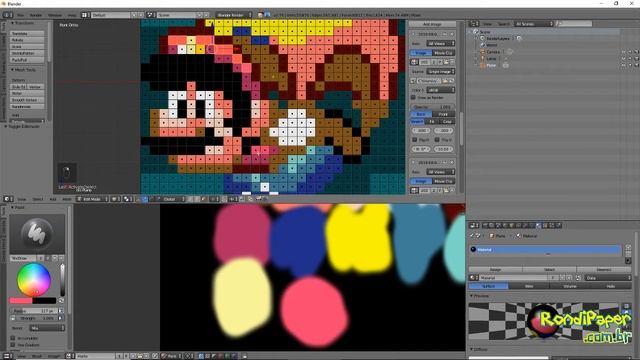Click the Lamp object icon in outliner
This screenshot has height=360, width=640.
tap(482, 58)
